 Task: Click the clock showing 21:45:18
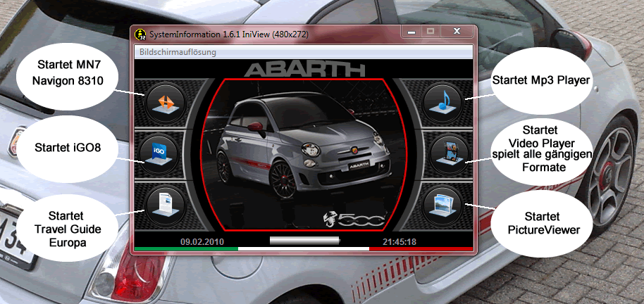tap(400, 241)
